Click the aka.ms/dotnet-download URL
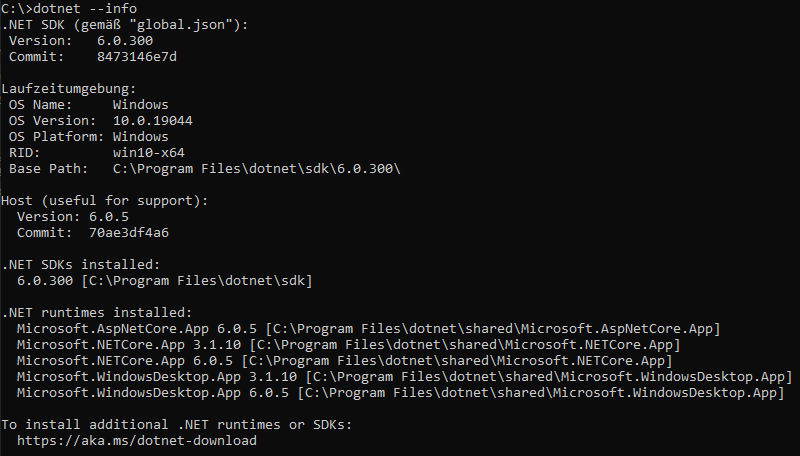The image size is (800, 456). [137, 440]
